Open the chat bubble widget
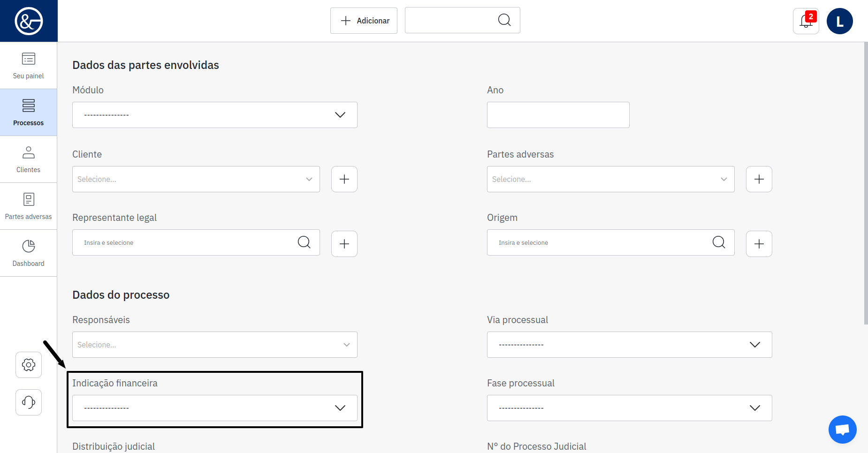Image resolution: width=868 pixels, height=453 pixels. point(842,429)
